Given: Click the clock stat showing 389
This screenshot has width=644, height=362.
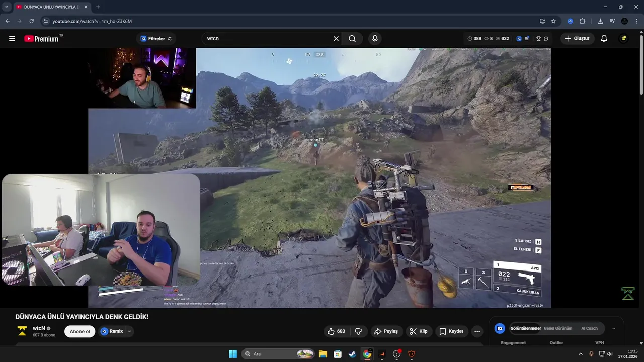Looking at the screenshot, I should [x=474, y=39].
